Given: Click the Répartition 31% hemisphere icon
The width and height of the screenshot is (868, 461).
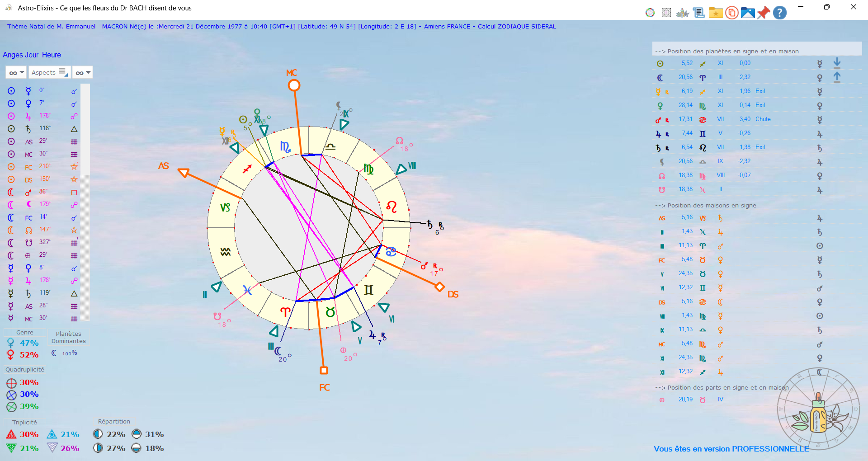Looking at the screenshot, I should [x=137, y=434].
